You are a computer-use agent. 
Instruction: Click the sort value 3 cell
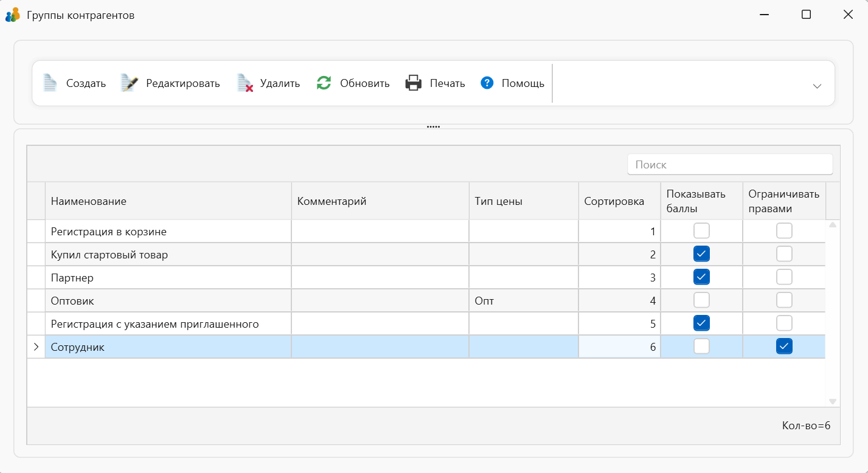(620, 278)
